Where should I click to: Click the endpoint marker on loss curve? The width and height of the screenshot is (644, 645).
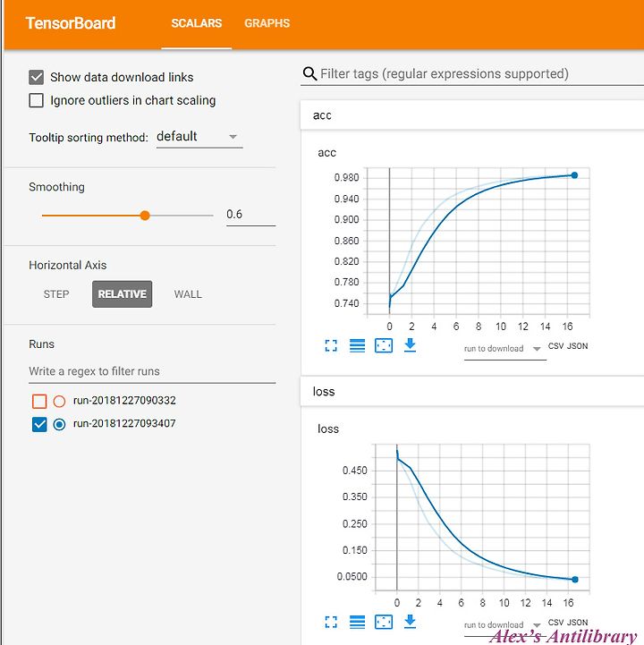[x=575, y=580]
